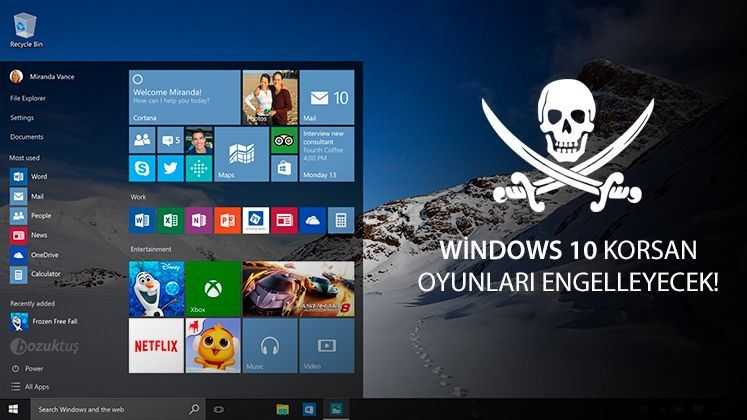This screenshot has width=747, height=420.
Task: Click the Entertainment group heading
Action: point(151,249)
